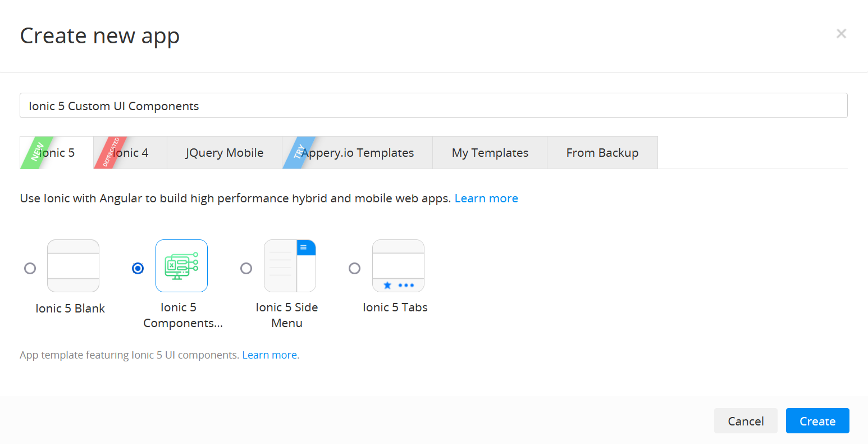Click the Ionic 5 Side Menu template thumbnail
The image size is (868, 444).
tap(290, 266)
